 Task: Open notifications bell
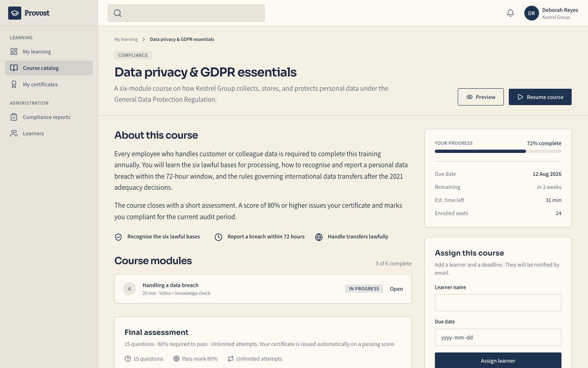510,13
